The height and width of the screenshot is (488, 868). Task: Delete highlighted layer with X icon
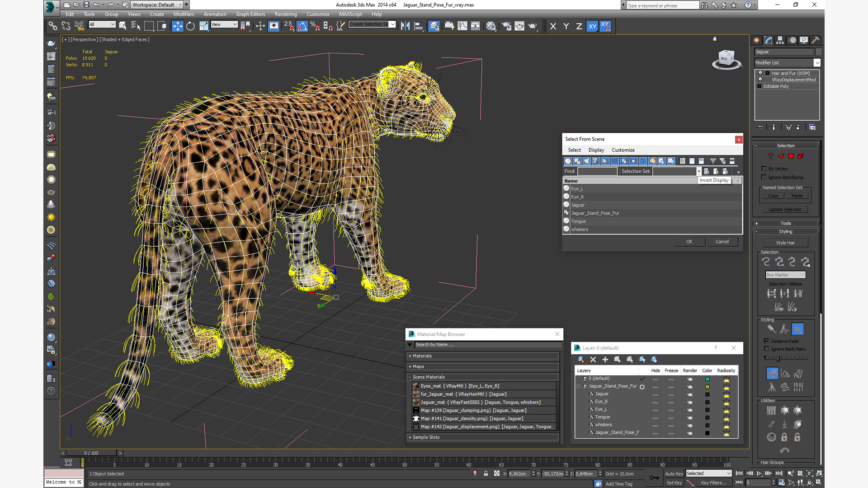coord(593,359)
